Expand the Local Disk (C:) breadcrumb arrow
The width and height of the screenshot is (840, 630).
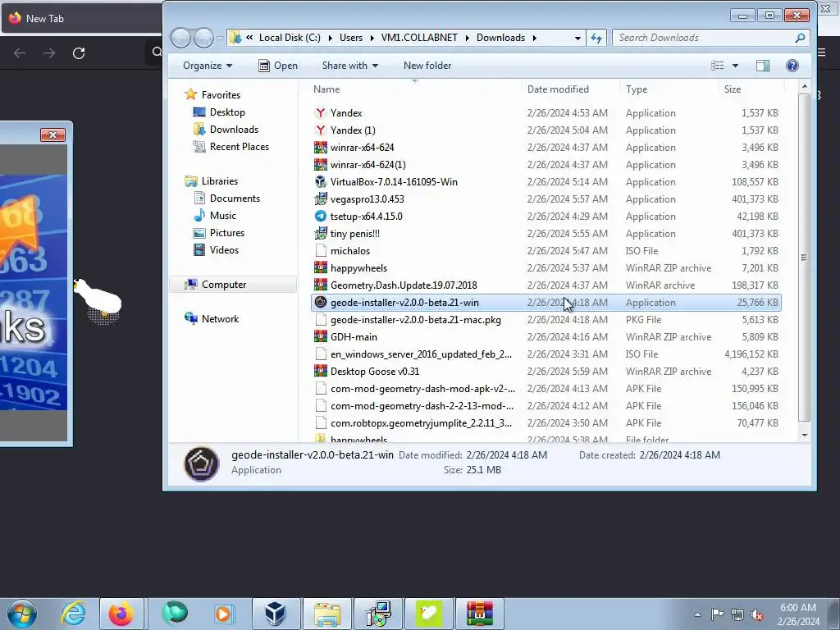330,38
